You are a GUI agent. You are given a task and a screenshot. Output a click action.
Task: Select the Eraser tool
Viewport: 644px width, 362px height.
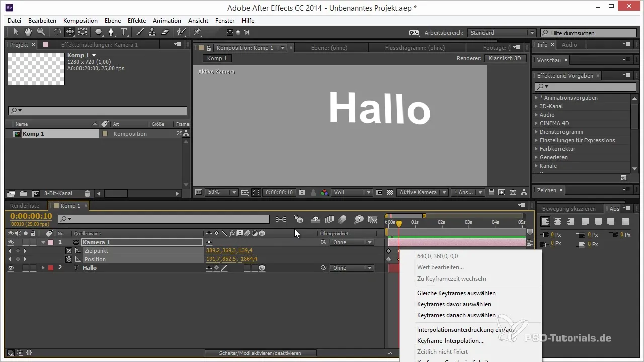pos(166,32)
